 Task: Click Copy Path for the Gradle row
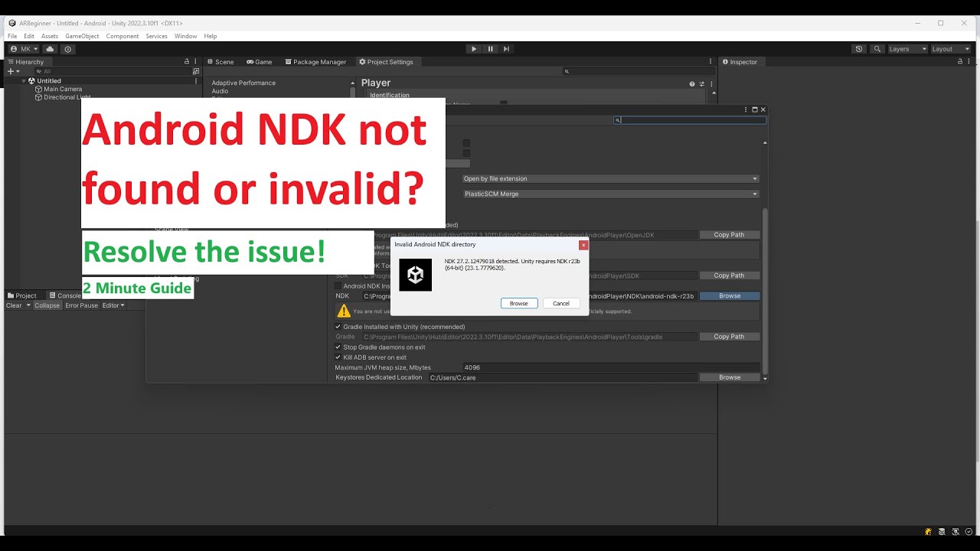729,337
